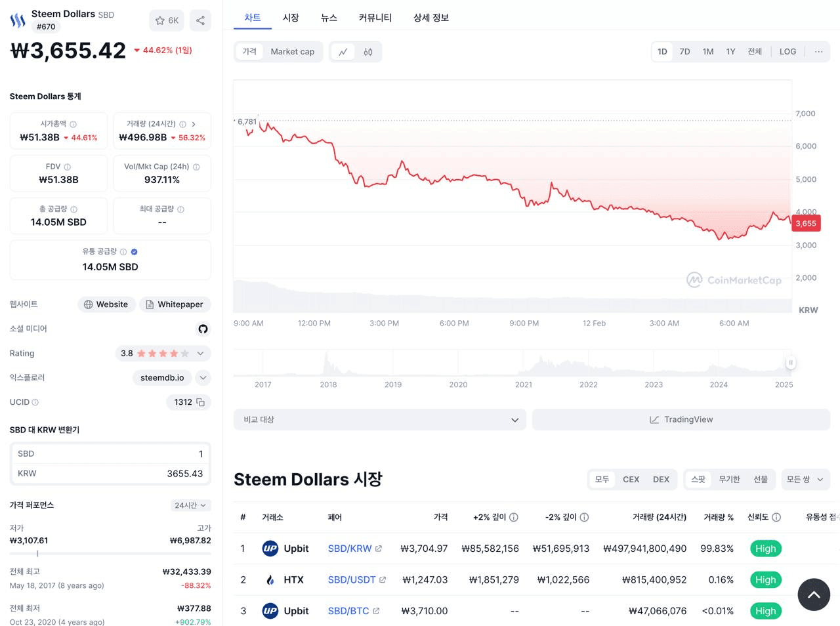Click the share icon button

200,20
